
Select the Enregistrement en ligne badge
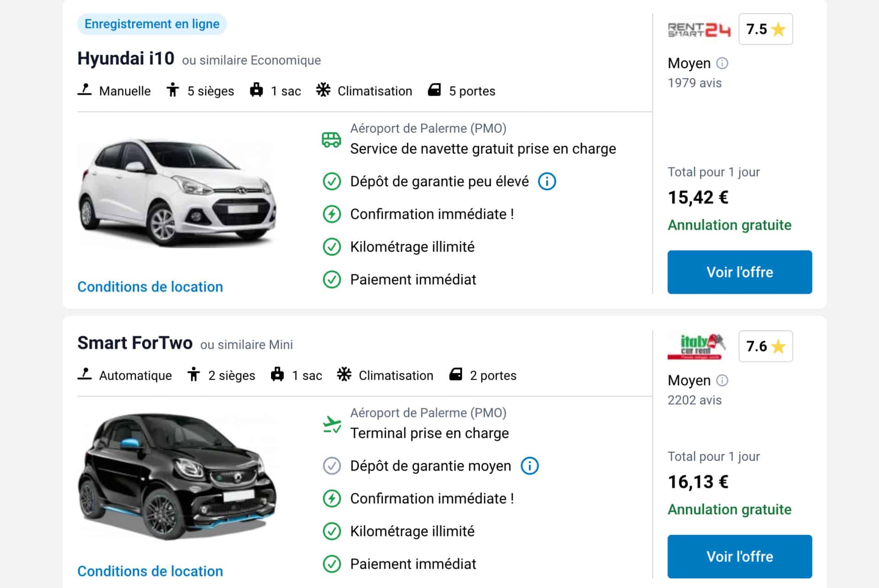point(152,23)
